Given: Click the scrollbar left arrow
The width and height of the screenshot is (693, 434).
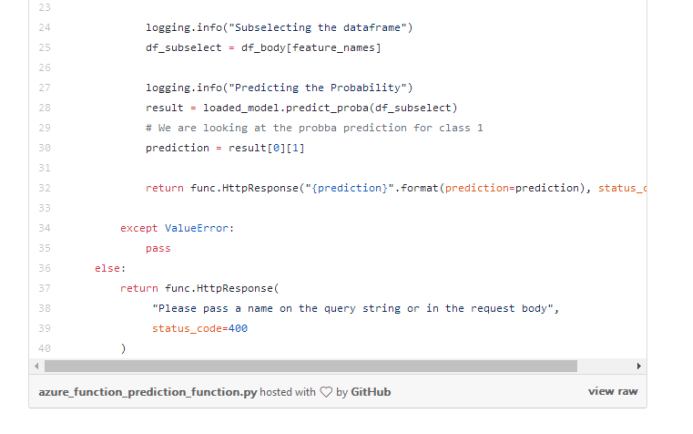Looking at the screenshot, I should [x=37, y=366].
